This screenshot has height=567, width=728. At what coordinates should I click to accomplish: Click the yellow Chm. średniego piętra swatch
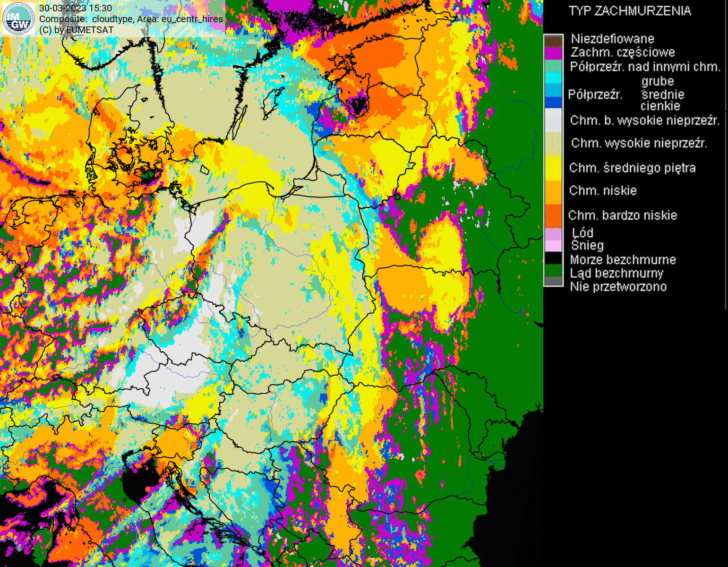coord(553,168)
